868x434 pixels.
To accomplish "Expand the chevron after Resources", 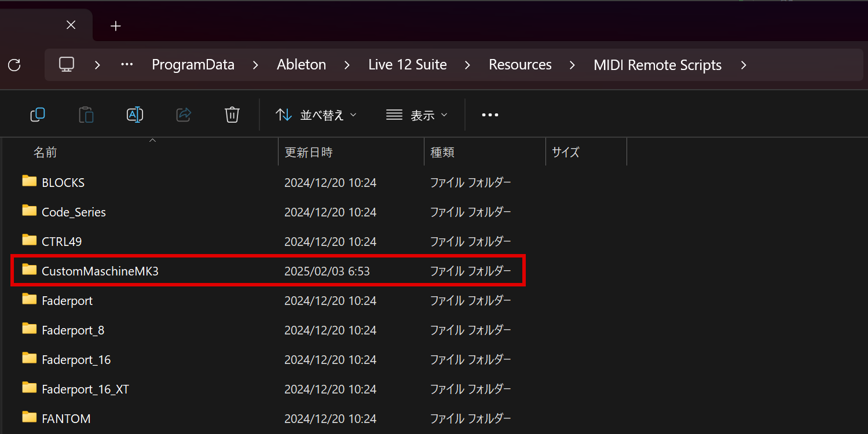I will [x=572, y=65].
